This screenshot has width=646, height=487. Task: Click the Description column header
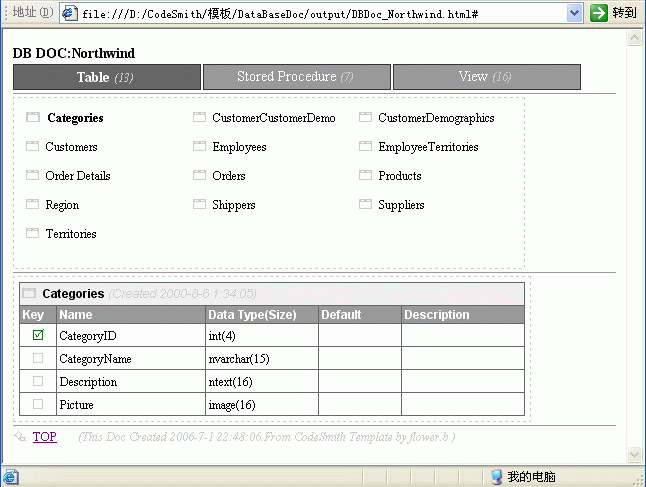(463, 315)
